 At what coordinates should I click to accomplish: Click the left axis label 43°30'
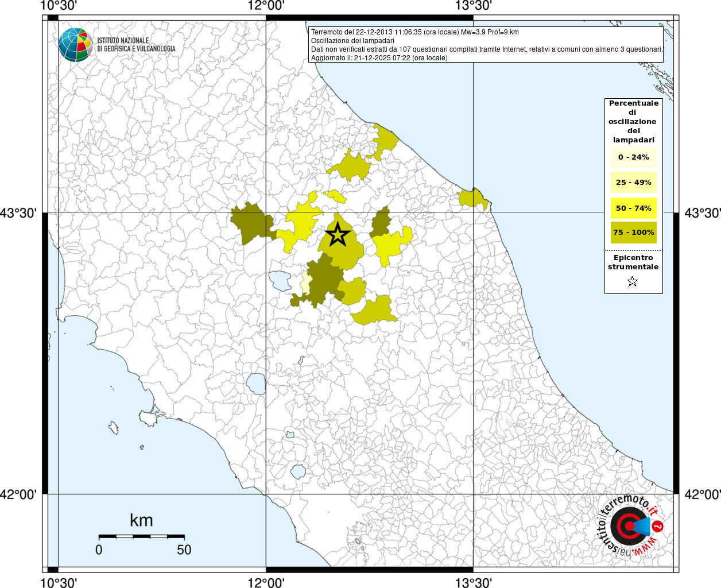18,213
